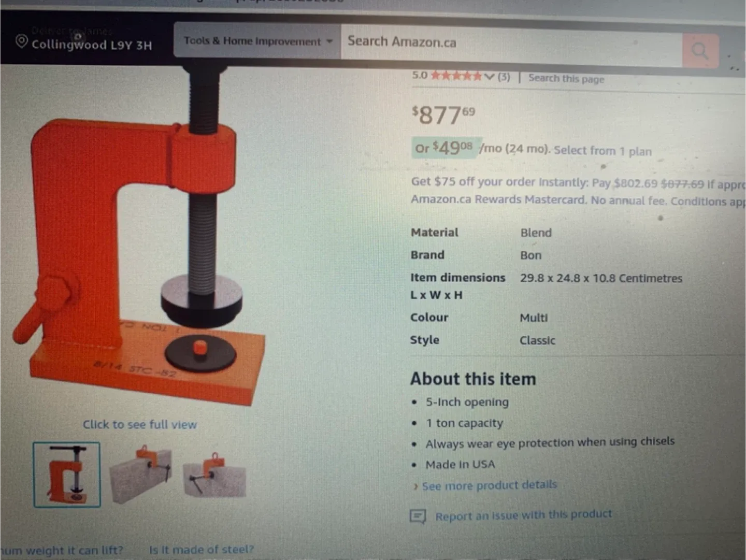Screen dimensions: 746x560
Task: Select the first thumbnail of the orange press
Action: point(67,475)
